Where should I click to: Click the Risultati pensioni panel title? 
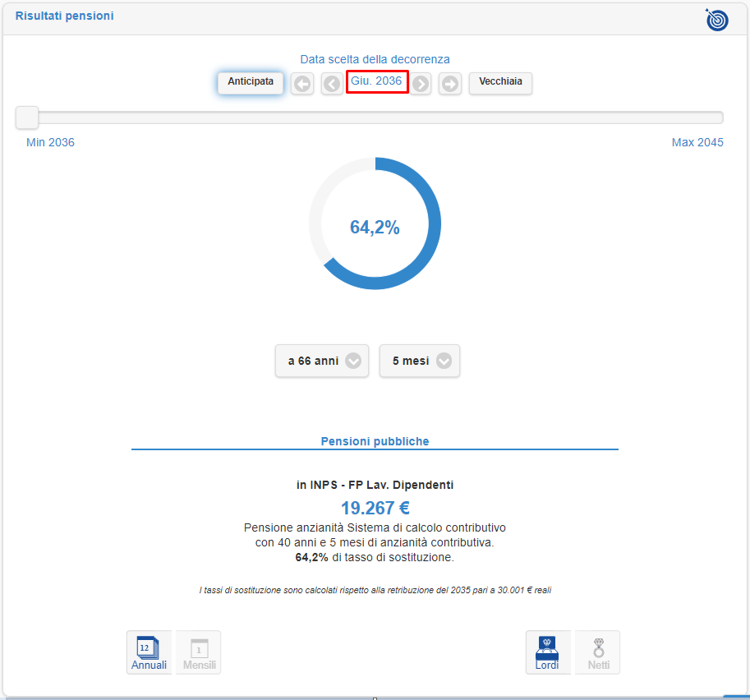point(64,16)
